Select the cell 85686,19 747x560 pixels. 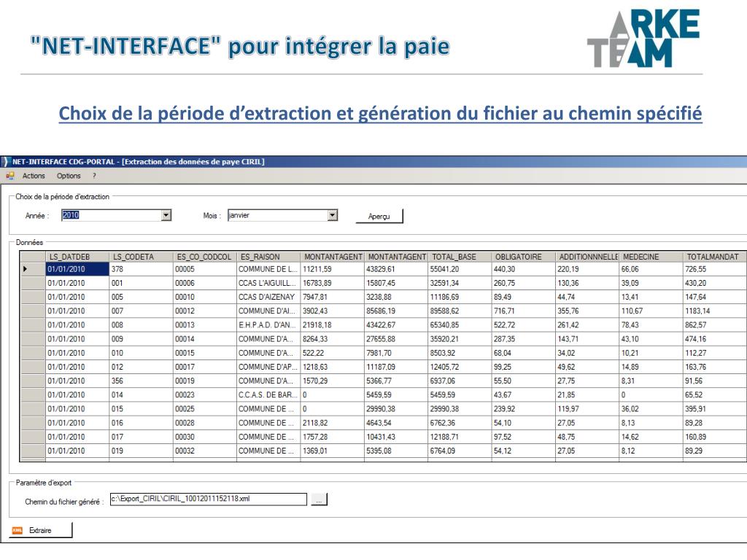click(396, 311)
